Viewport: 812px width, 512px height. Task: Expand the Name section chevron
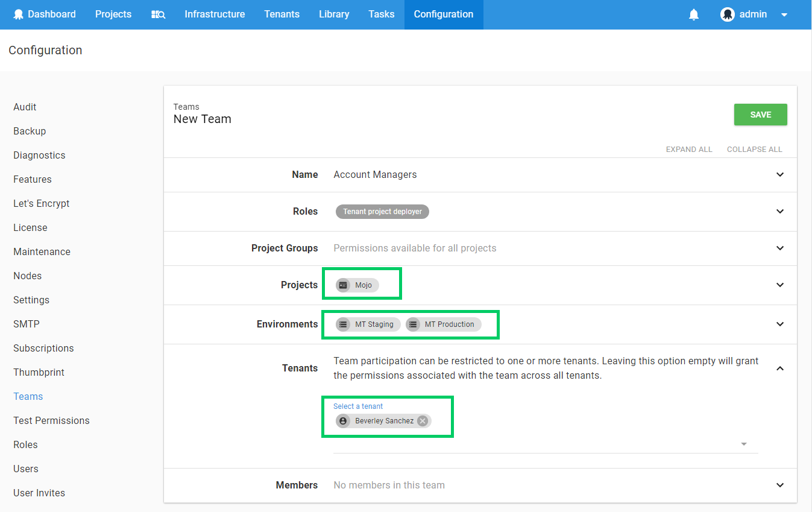pyautogui.click(x=780, y=175)
